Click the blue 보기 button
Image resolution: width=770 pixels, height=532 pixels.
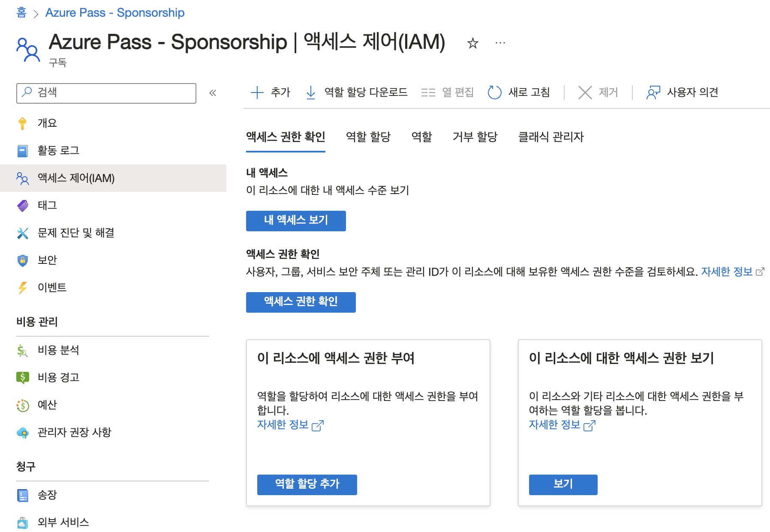coord(563,484)
